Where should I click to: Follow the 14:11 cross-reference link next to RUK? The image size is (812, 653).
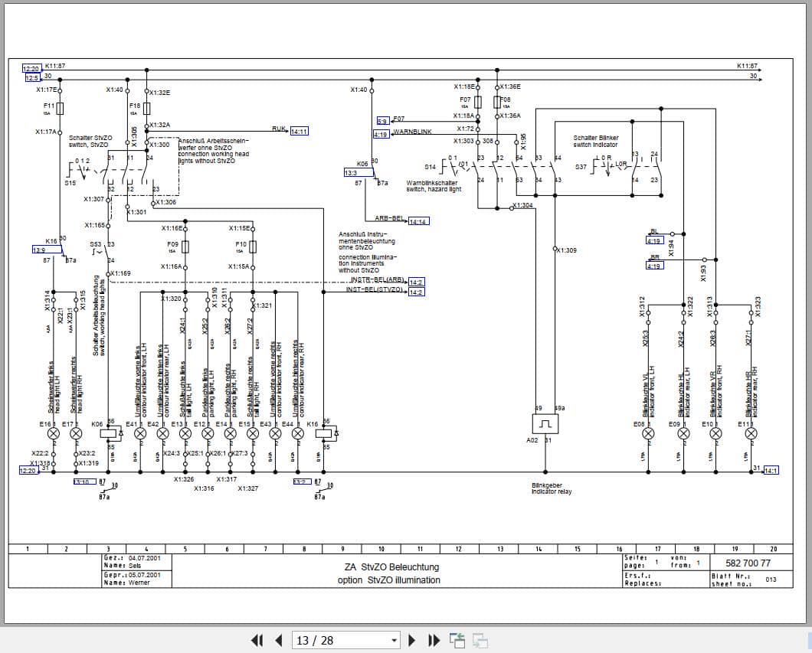point(300,132)
